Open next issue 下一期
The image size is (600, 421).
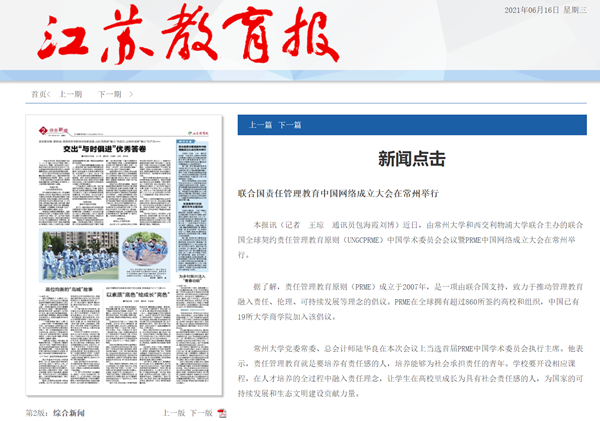click(110, 93)
